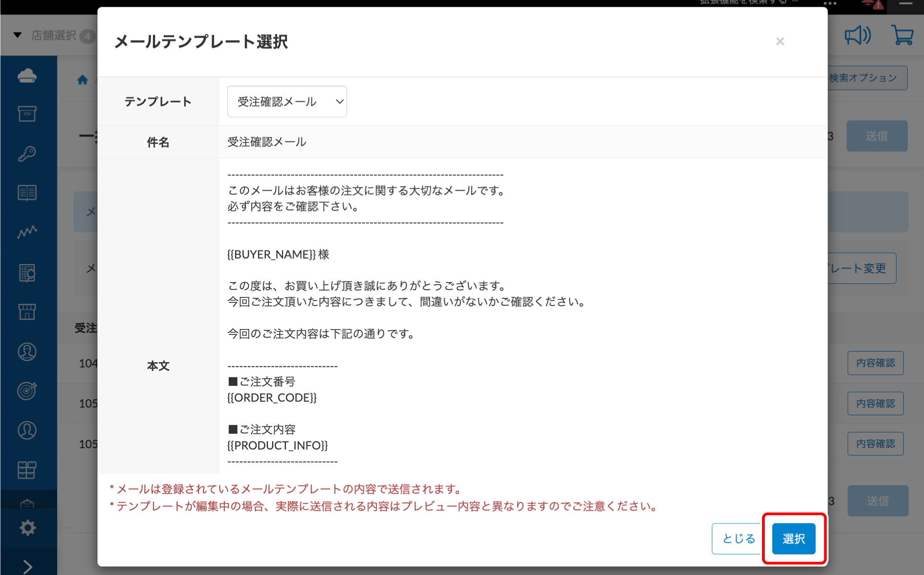
Task: Click the home breadcrumb icon
Action: pos(83,80)
